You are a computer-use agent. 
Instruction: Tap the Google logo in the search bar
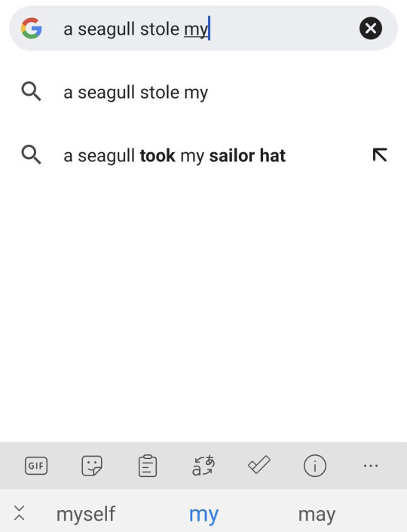pyautogui.click(x=31, y=28)
